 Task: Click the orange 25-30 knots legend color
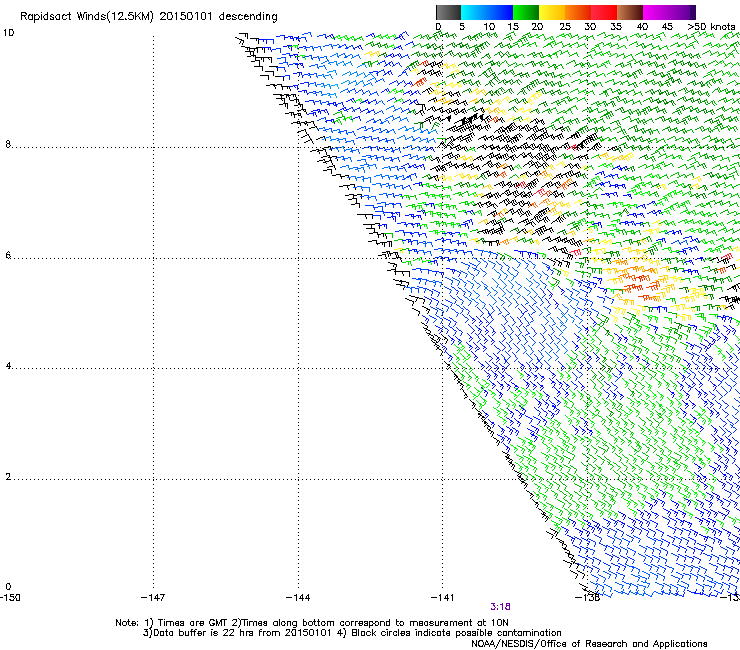[578, 12]
